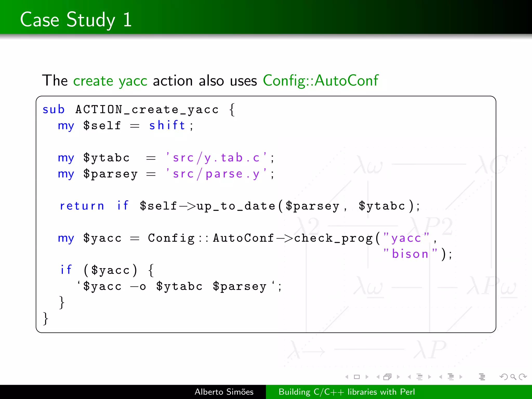Click the presentation outline icon
This screenshot has height=399, width=532.
pos(482,377)
